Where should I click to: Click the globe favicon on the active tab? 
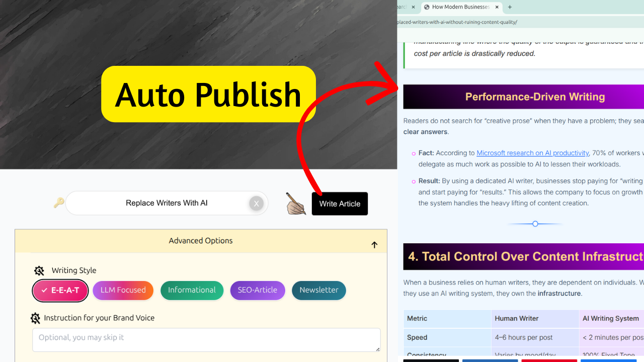pyautogui.click(x=427, y=7)
